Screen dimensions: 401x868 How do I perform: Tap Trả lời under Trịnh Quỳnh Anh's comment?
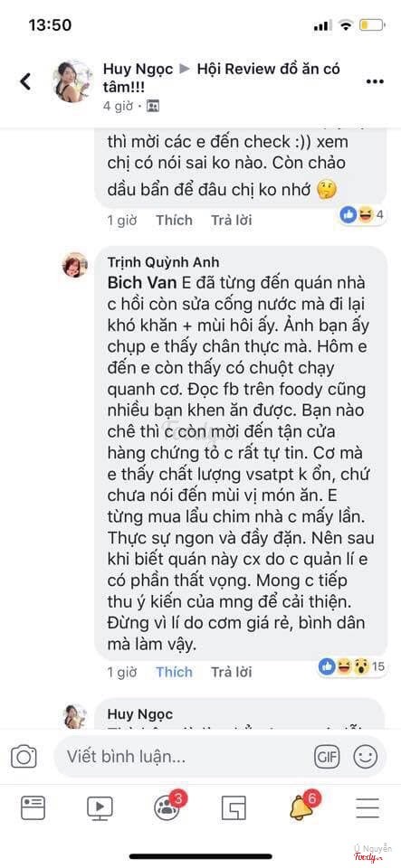pyautogui.click(x=231, y=672)
